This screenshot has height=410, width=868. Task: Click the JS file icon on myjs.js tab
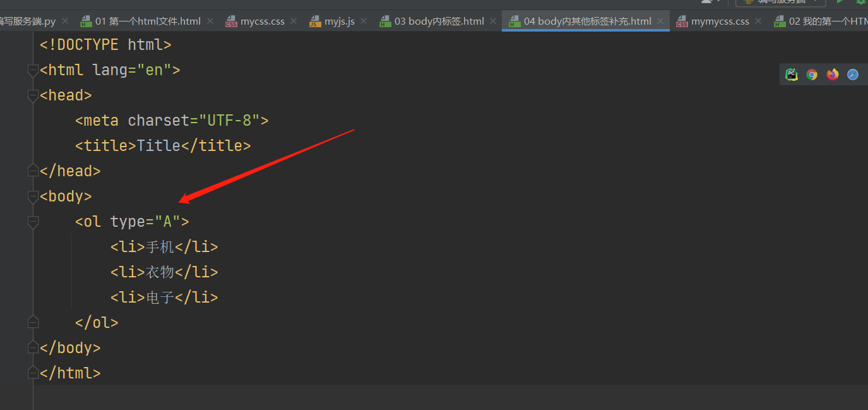(315, 21)
